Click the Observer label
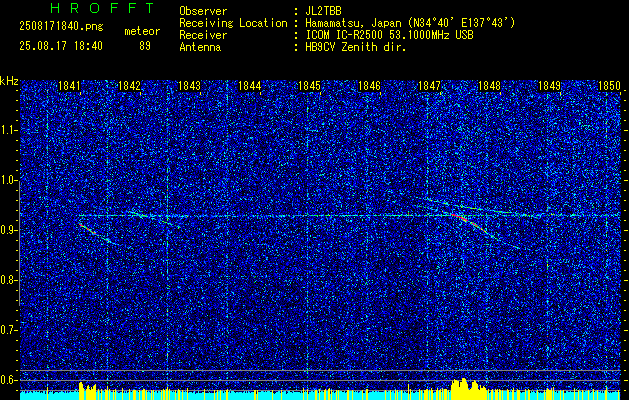The width and height of the screenshot is (629, 400). [x=203, y=11]
